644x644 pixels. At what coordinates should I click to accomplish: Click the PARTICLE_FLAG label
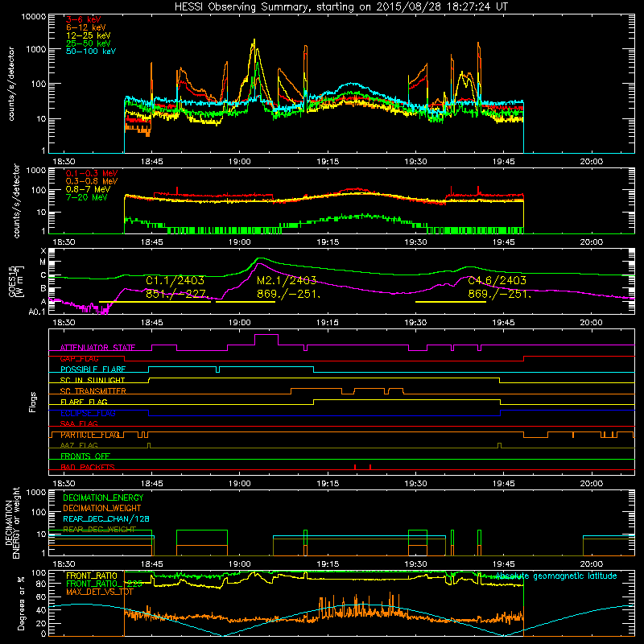click(90, 435)
